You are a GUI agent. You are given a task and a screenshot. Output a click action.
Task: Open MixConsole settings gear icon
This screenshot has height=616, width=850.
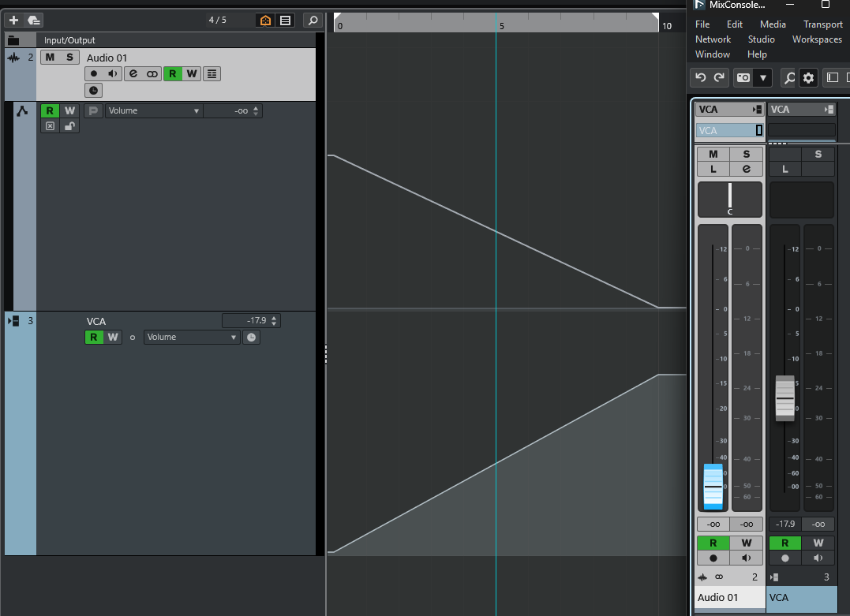[808, 77]
